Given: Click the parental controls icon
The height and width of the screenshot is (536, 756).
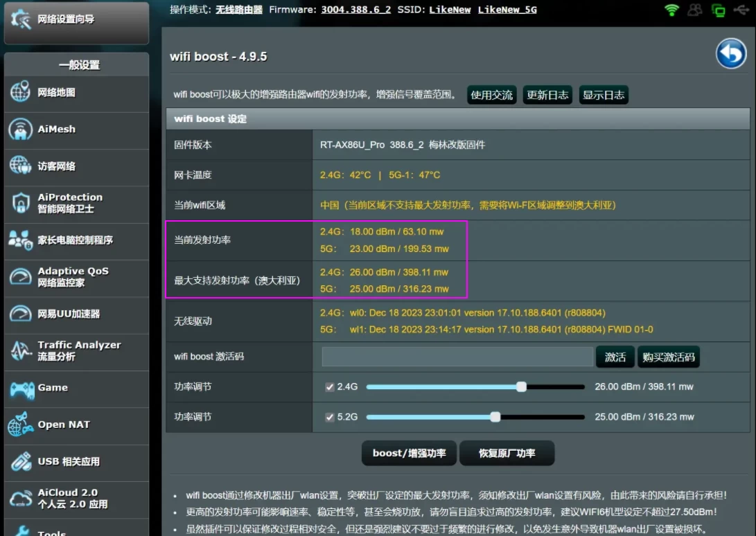Looking at the screenshot, I should tap(19, 241).
